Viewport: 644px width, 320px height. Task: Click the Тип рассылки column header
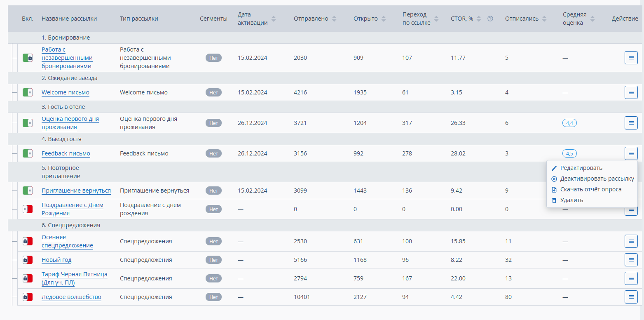click(139, 19)
